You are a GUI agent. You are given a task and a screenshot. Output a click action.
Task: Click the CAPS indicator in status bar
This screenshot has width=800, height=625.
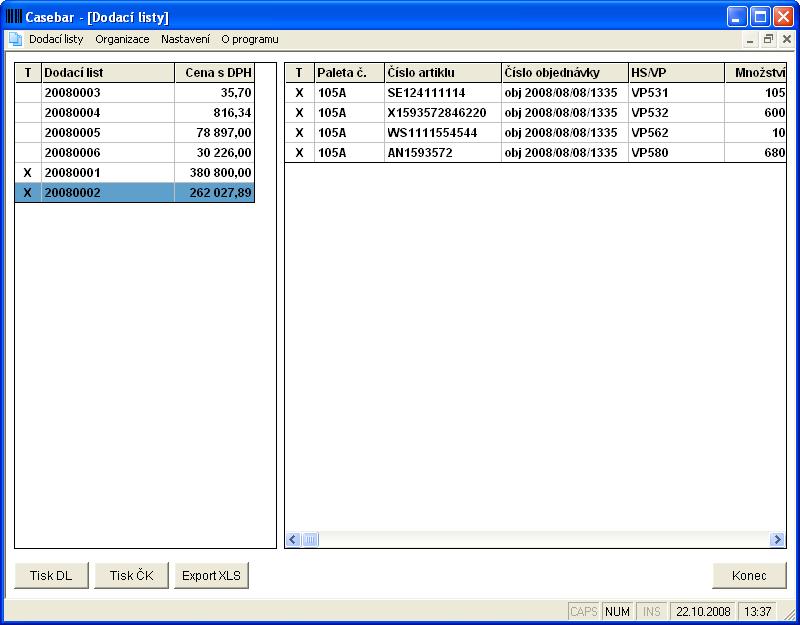click(584, 611)
